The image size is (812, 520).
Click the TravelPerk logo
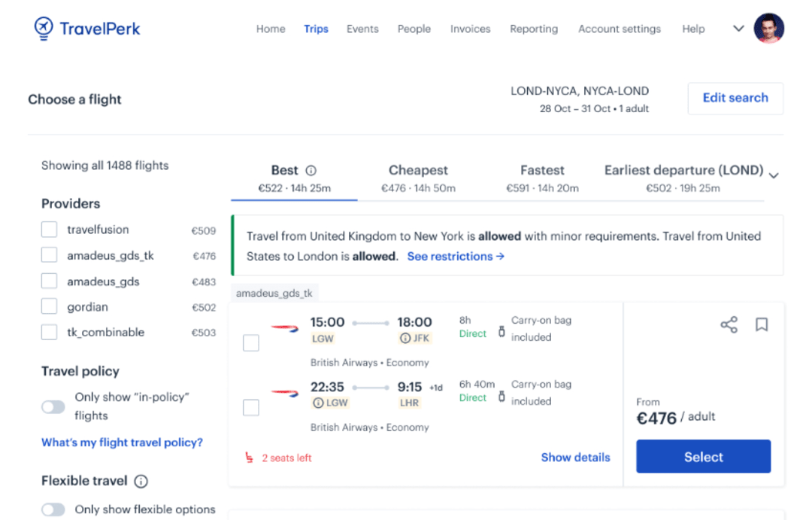(86, 28)
